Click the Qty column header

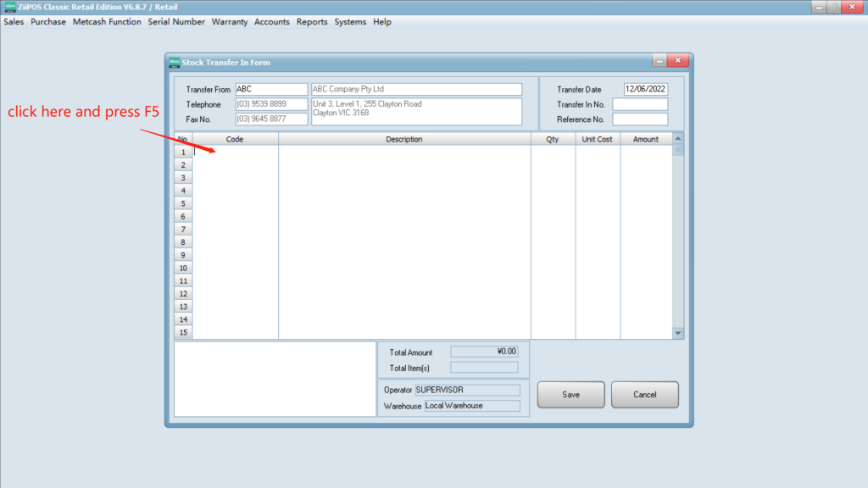click(x=553, y=139)
